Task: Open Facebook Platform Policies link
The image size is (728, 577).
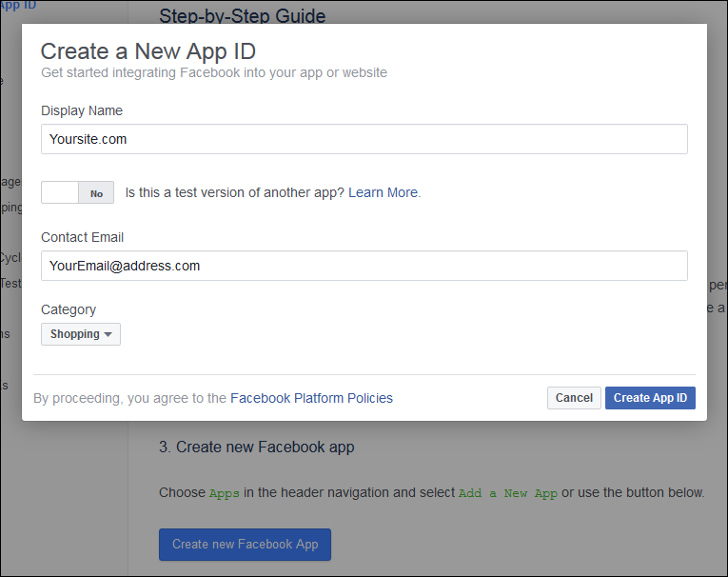Action: click(x=311, y=398)
